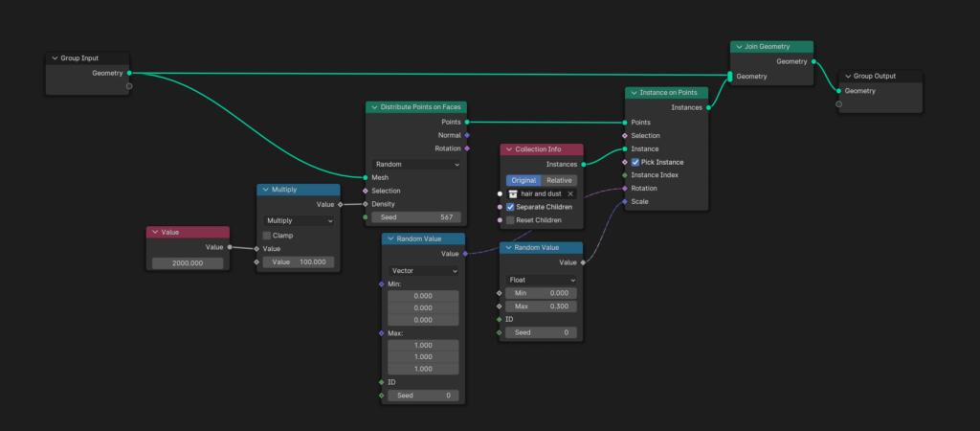
Task: Click the Multiply node Value output socket
Action: [x=340, y=205]
